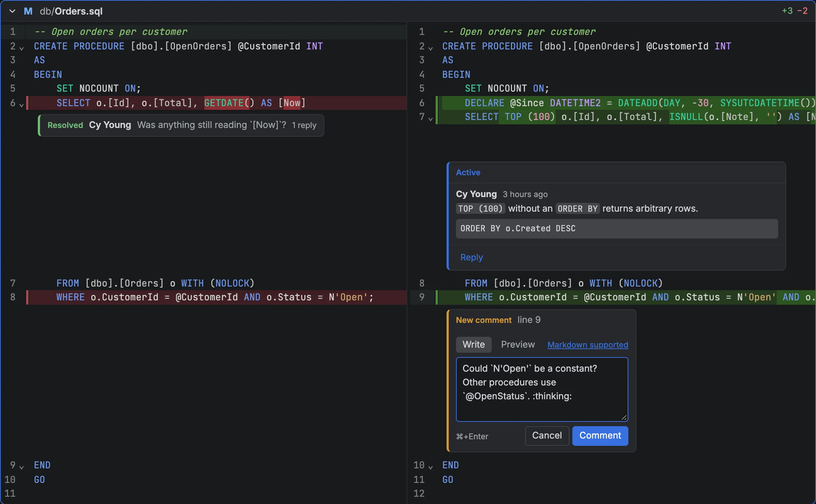816x504 pixels.
Task: Fold the END line 10 in right pane
Action: click(x=431, y=467)
